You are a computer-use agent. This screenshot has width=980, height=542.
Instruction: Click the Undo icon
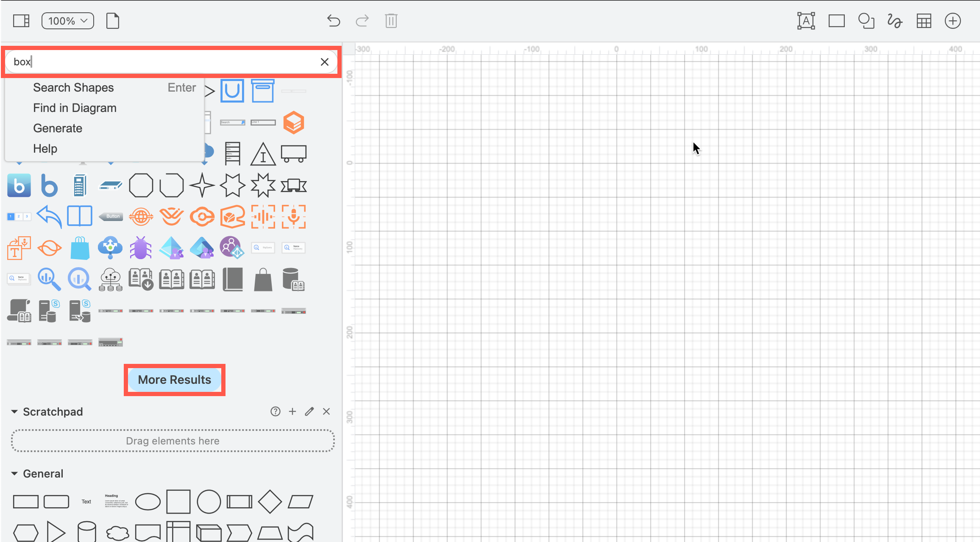click(x=333, y=20)
